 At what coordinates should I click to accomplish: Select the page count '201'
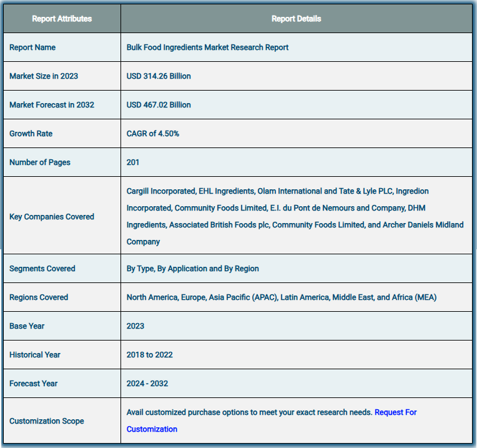point(133,162)
